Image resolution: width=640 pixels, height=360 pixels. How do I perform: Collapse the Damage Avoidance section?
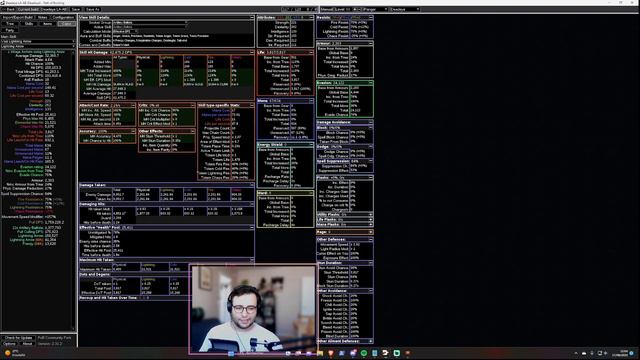371,122
